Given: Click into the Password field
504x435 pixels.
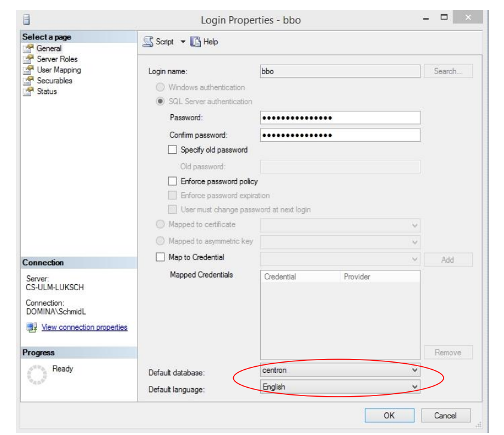Looking at the screenshot, I should coord(340,118).
